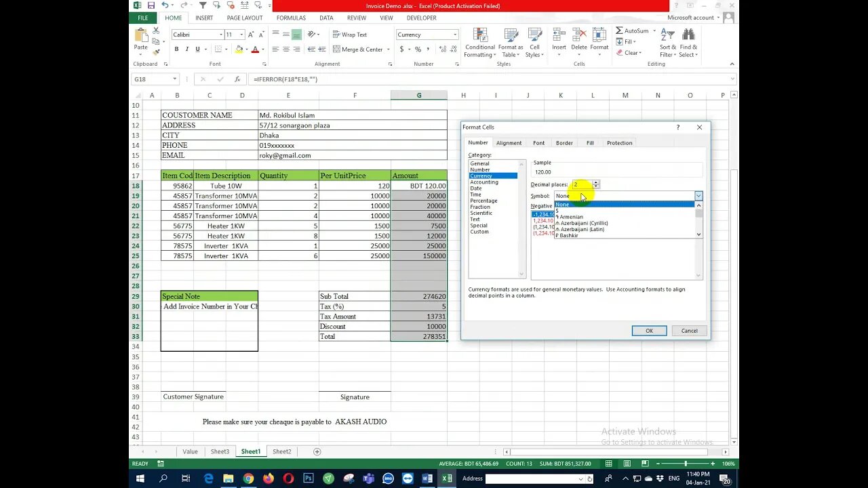The image size is (868, 488).
Task: Click OK in Format Cells dialog
Action: coord(649,331)
